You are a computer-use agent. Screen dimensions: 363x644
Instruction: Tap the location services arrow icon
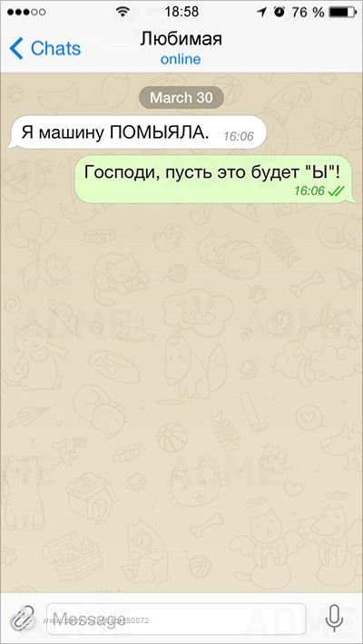click(261, 13)
